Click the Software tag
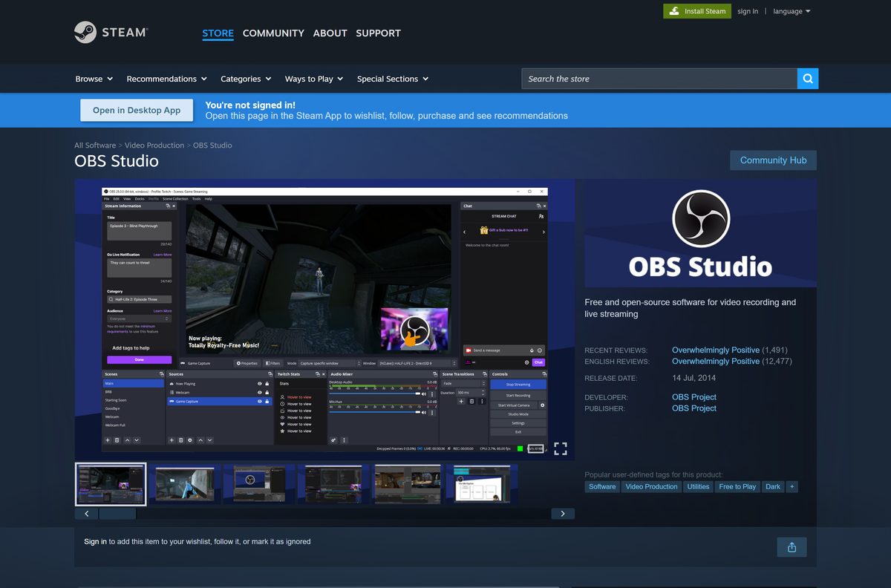The height and width of the screenshot is (588, 891). click(x=602, y=486)
